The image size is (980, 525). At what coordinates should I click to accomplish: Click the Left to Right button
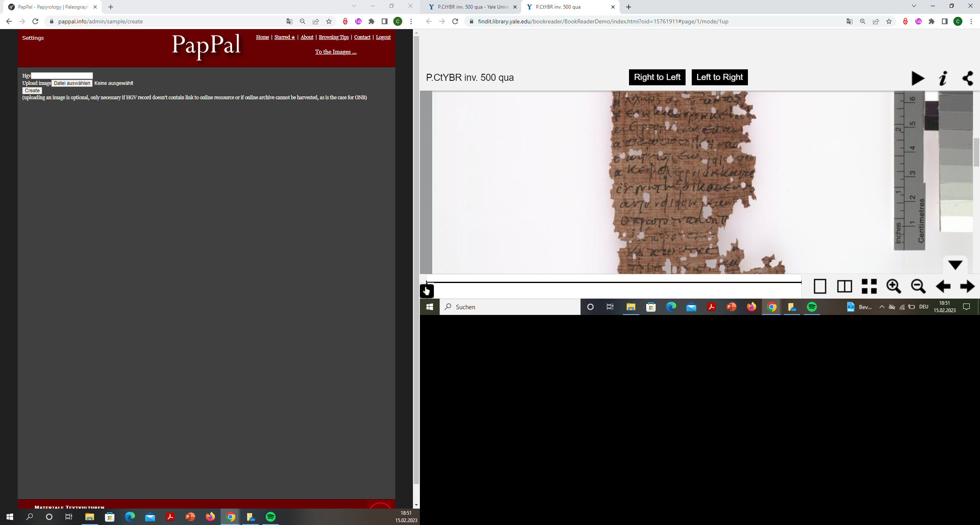[719, 77]
